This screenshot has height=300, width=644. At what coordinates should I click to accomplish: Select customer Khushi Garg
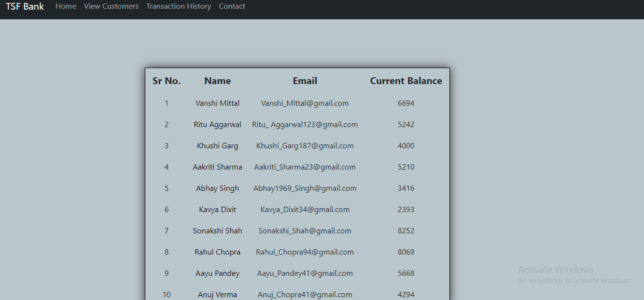tap(217, 145)
